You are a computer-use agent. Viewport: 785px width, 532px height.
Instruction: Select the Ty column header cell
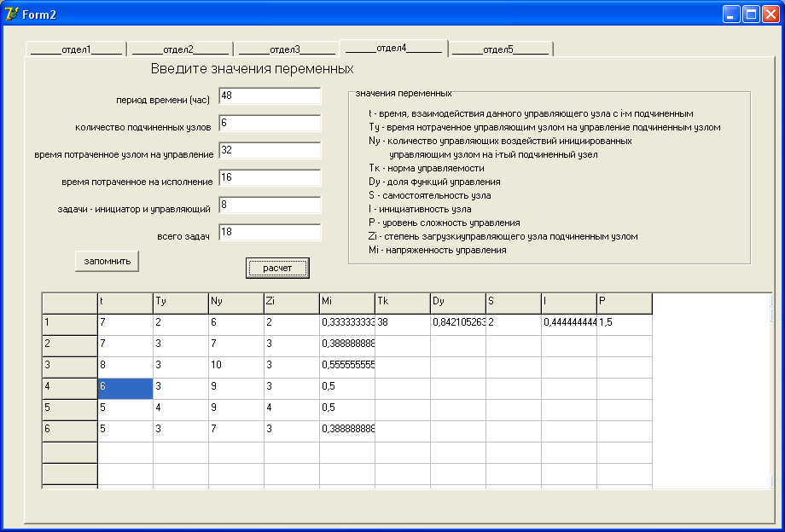coord(180,303)
